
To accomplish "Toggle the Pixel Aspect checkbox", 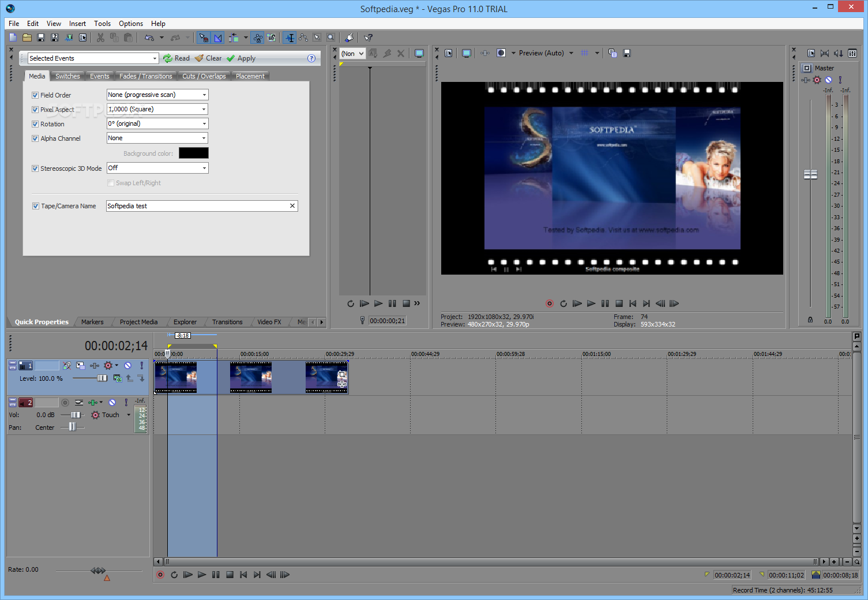I will pos(35,110).
